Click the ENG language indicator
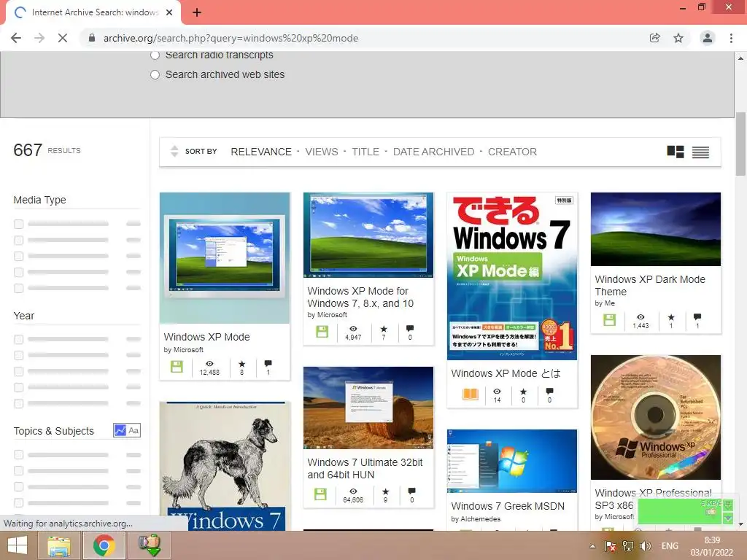Screen dimensions: 747x560 [x=670, y=546]
